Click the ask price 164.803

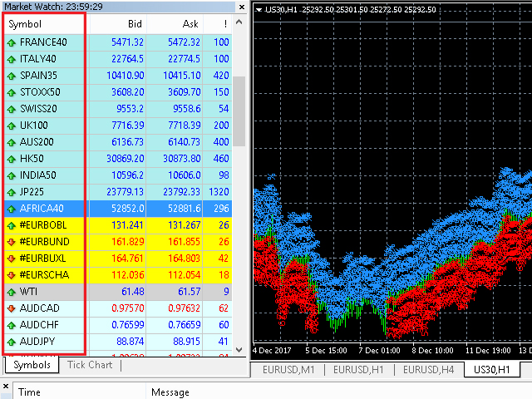185,259
